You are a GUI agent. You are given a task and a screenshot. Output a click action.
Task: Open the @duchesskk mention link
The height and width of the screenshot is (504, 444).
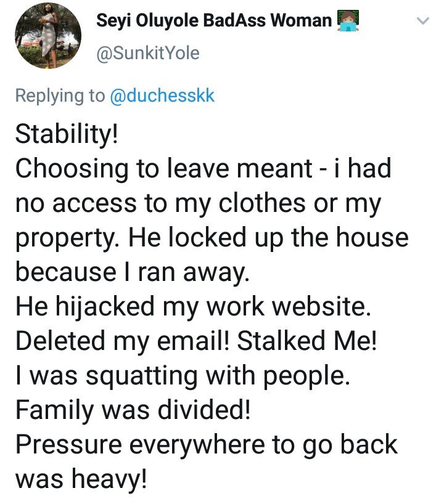[162, 96]
